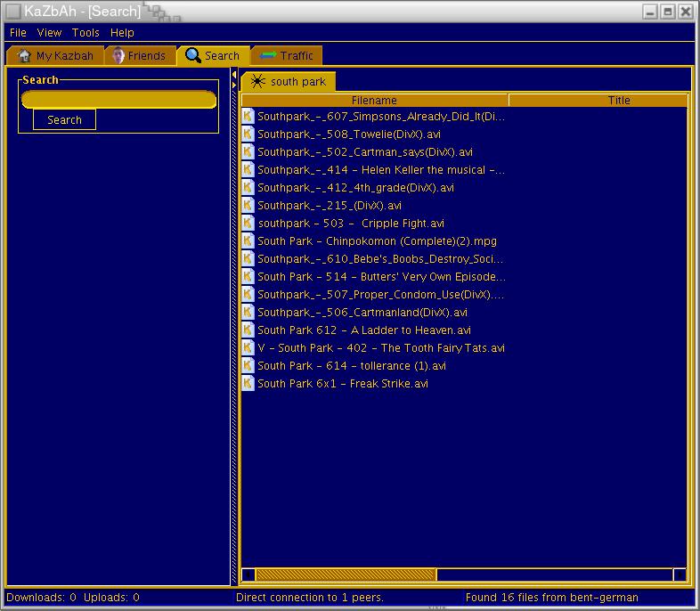This screenshot has width=700, height=611.
Task: Click the file icon beside 514 Butters' Very Own Episode
Action: [x=248, y=277]
